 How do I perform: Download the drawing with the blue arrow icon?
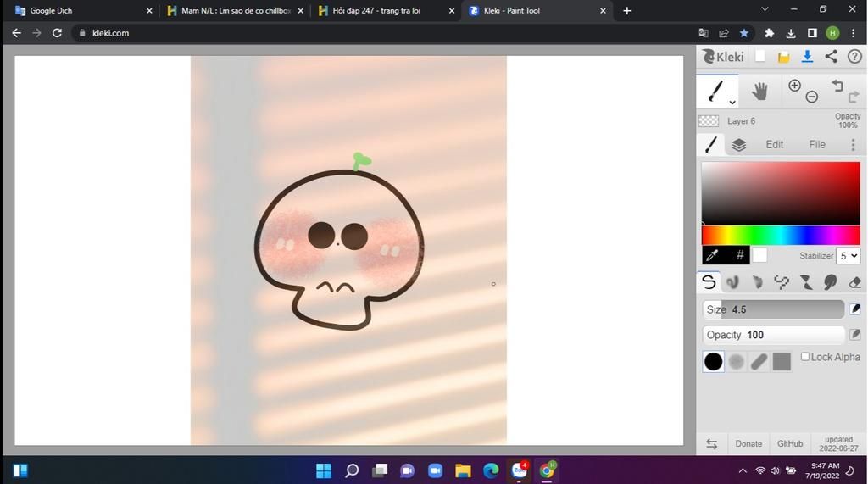(807, 57)
